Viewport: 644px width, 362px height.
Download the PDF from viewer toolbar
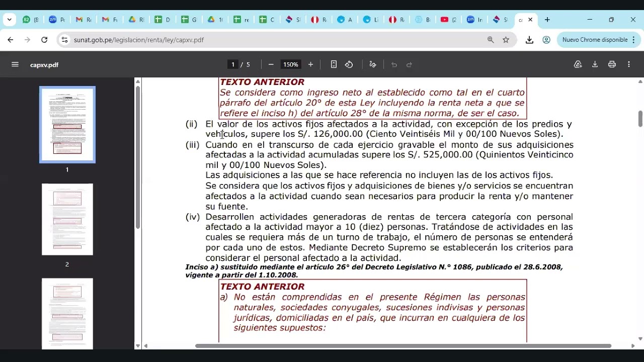(595, 64)
